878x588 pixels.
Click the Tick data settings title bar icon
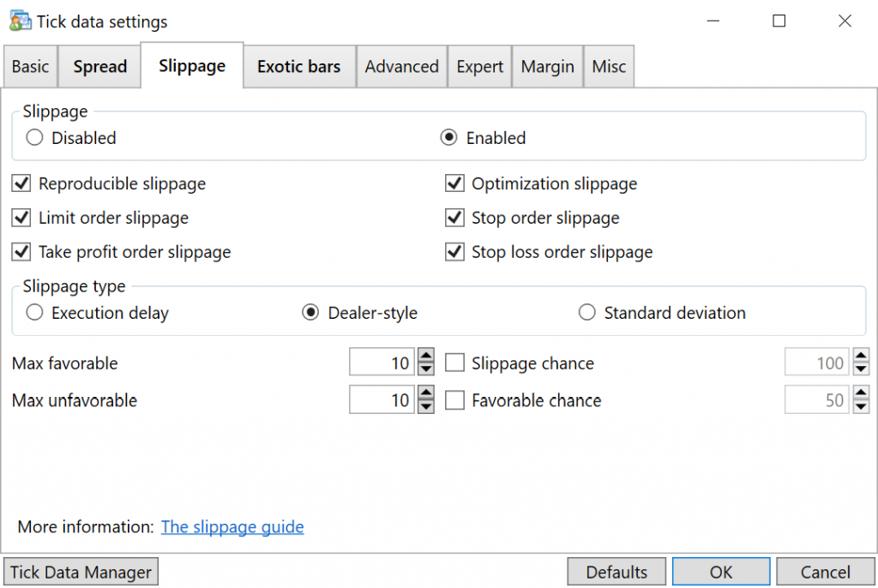pyautogui.click(x=19, y=21)
